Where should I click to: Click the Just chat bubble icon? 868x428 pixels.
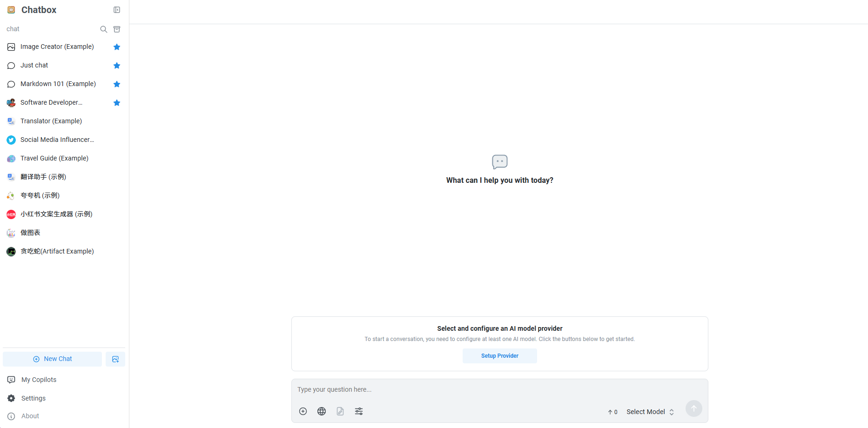11,66
